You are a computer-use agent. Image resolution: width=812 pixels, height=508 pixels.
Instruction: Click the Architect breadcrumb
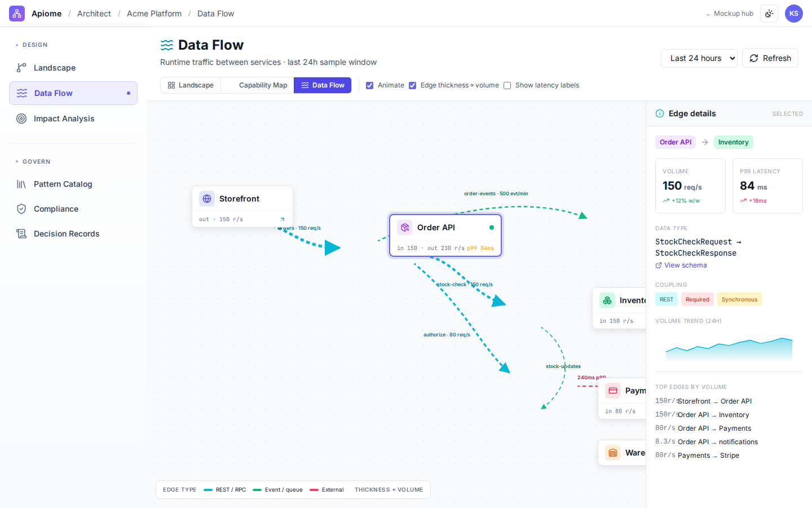pyautogui.click(x=94, y=14)
